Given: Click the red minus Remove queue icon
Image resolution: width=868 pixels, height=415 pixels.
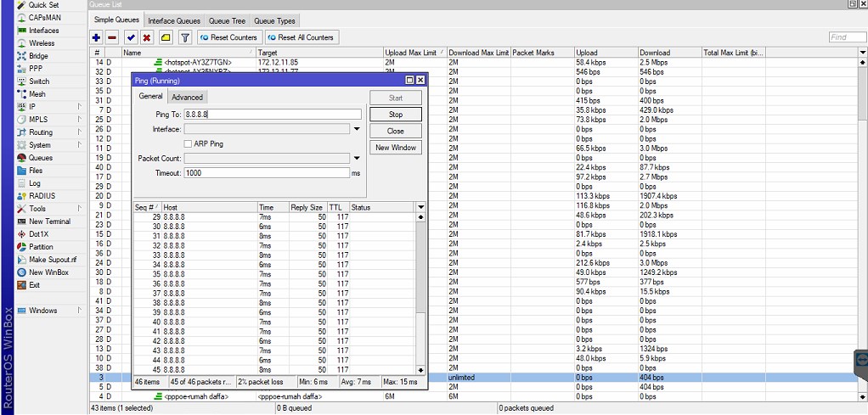Looking at the screenshot, I should tap(112, 37).
